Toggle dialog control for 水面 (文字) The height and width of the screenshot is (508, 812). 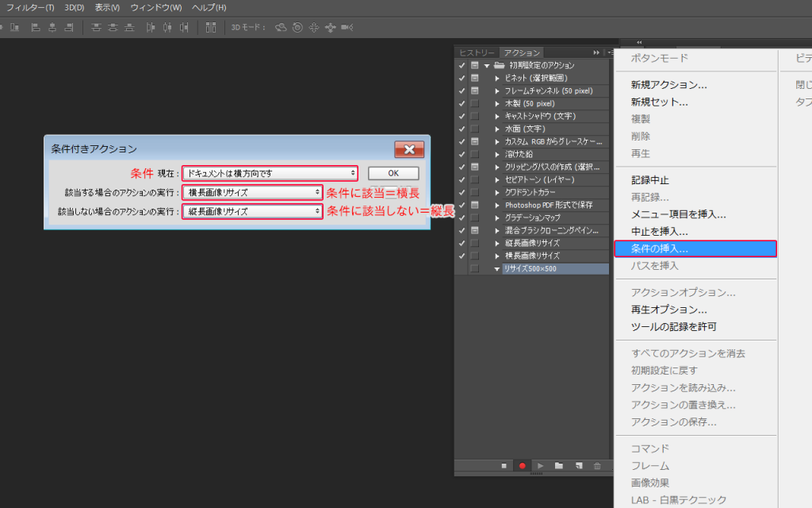coord(474,129)
